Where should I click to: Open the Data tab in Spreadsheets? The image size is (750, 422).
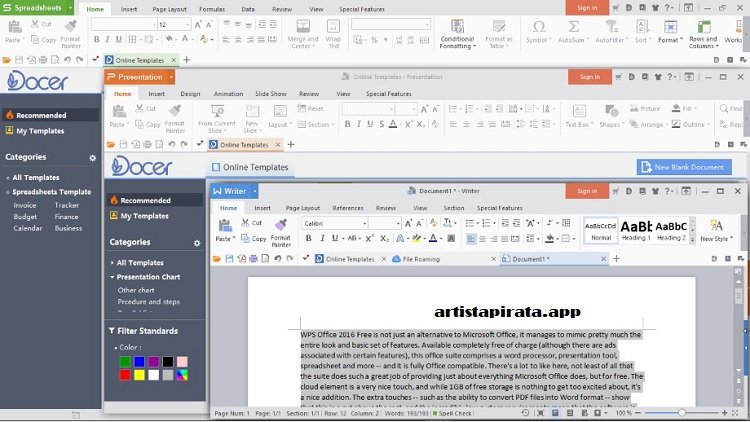pyautogui.click(x=248, y=9)
